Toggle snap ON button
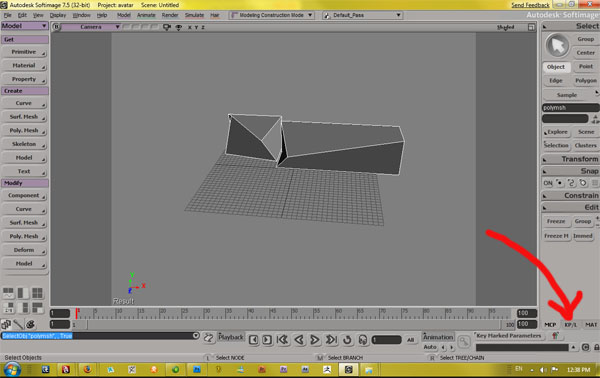 [548, 183]
